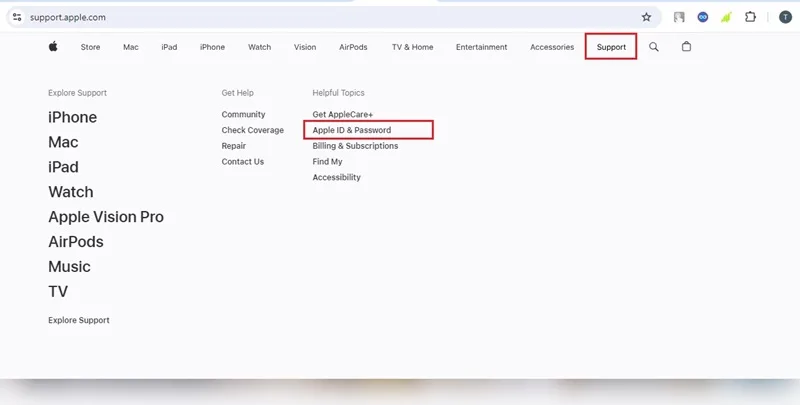Viewport: 800px width, 405px height.
Task: Open the Entertainment nav item
Action: pyautogui.click(x=481, y=47)
